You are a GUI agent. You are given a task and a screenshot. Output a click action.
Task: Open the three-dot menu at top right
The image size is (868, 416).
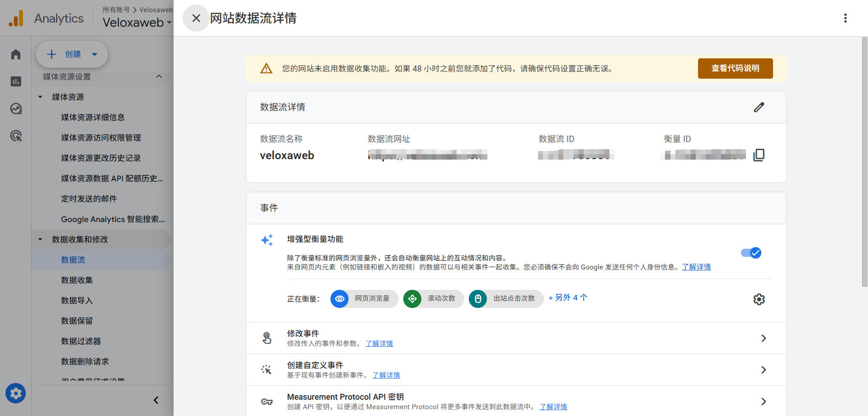tap(845, 18)
